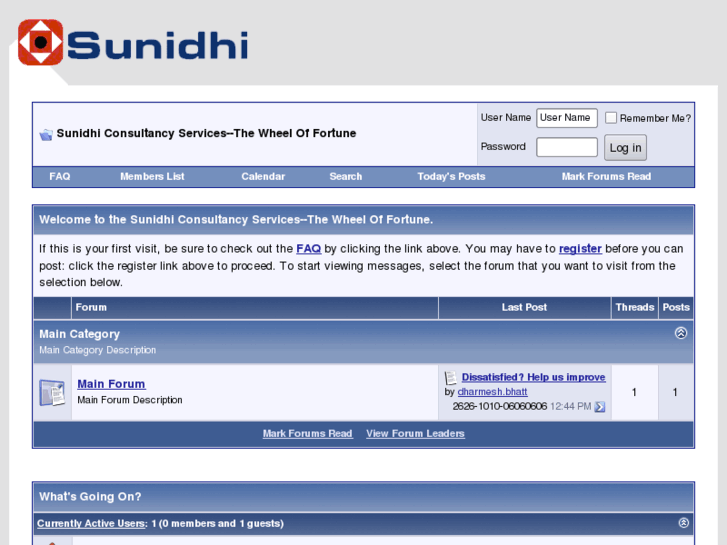
Task: Tick the Remember Me checkbox
Action: coord(611,118)
